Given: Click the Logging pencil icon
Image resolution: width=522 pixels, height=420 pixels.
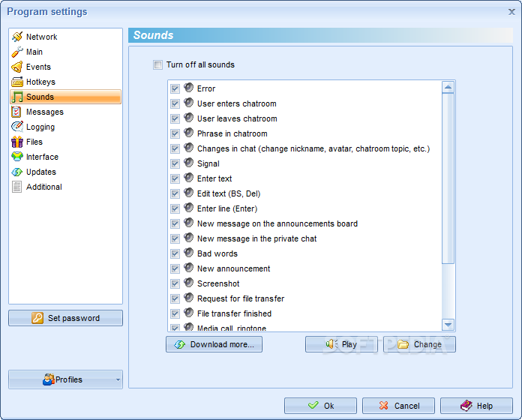Looking at the screenshot, I should (x=17, y=127).
